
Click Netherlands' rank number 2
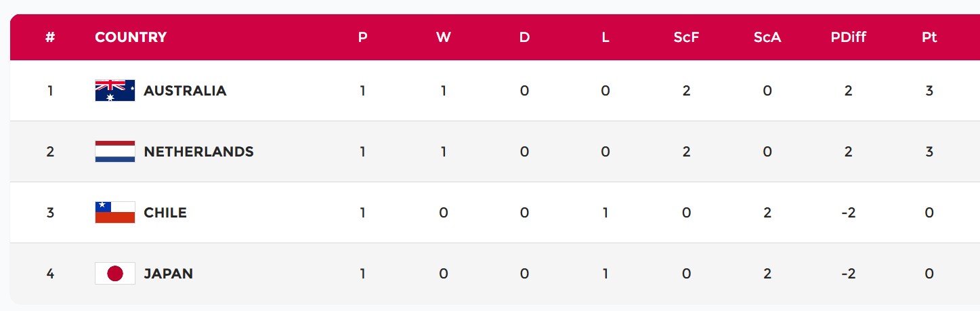click(x=50, y=152)
